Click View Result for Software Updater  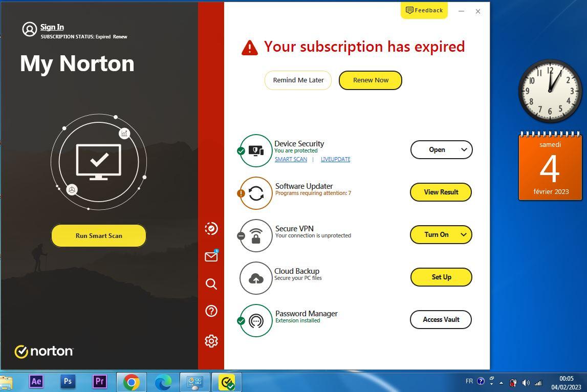(441, 192)
